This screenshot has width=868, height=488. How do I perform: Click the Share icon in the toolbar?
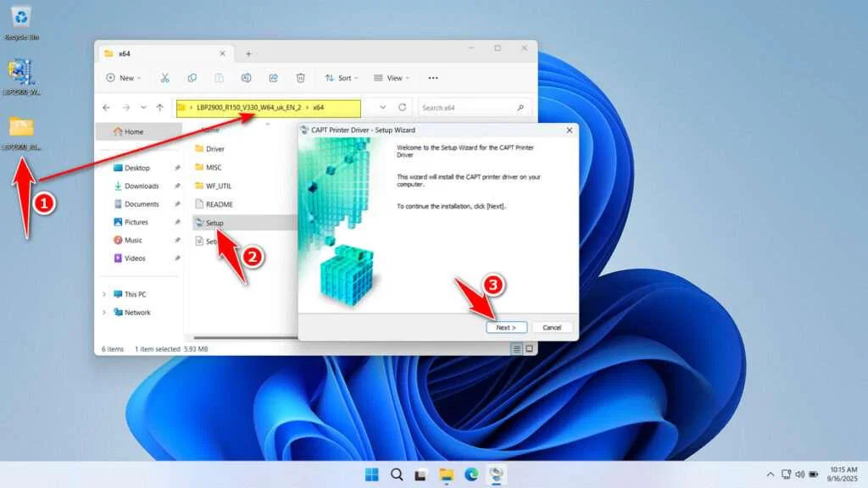coord(274,78)
